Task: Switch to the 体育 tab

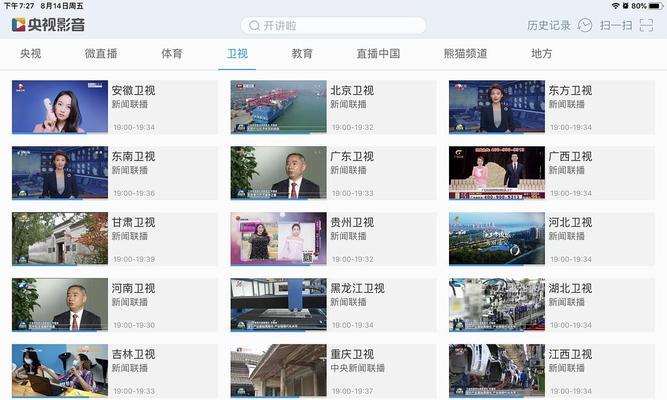Action: tap(172, 54)
